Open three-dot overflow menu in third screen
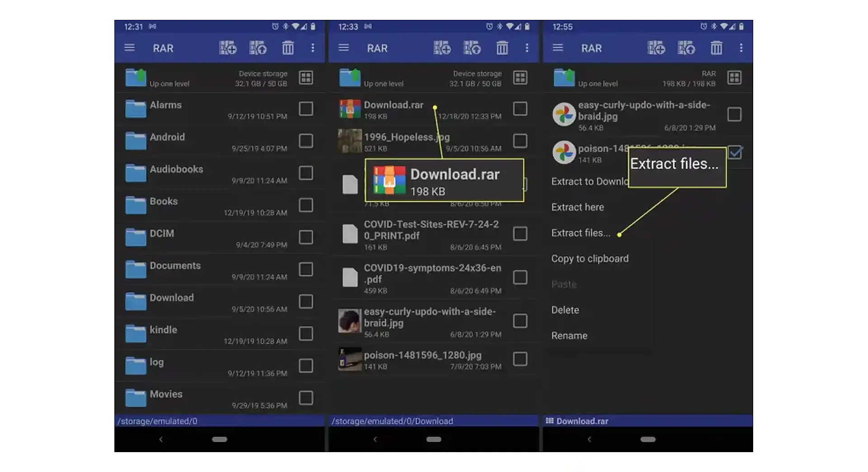The width and height of the screenshot is (868, 472). pyautogui.click(x=741, y=47)
